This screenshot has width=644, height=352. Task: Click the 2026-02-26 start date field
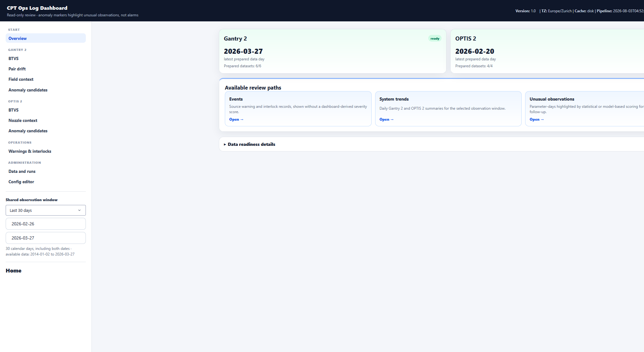46,224
